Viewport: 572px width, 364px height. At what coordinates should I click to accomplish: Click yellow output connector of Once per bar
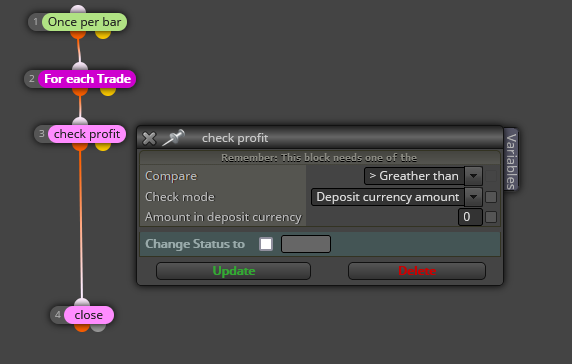(x=103, y=35)
